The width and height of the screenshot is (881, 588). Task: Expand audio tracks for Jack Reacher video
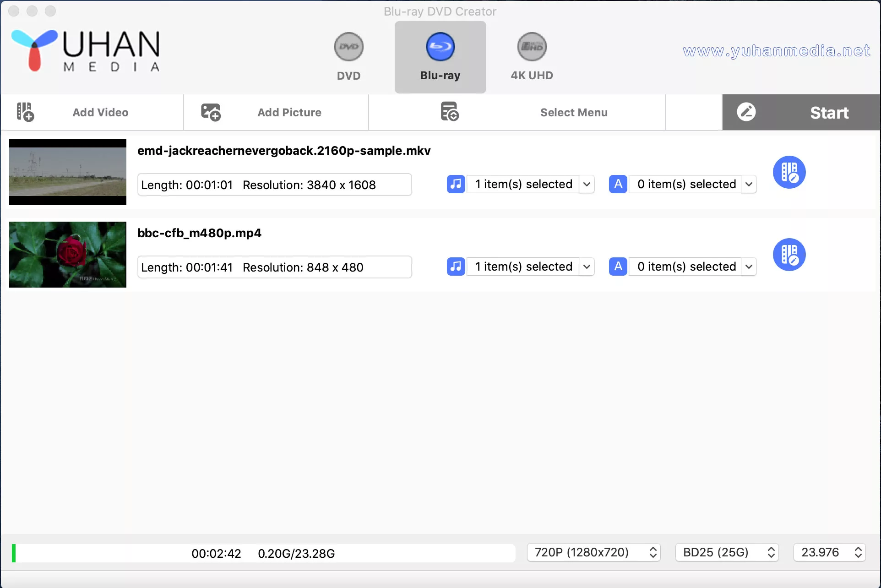[x=586, y=184]
